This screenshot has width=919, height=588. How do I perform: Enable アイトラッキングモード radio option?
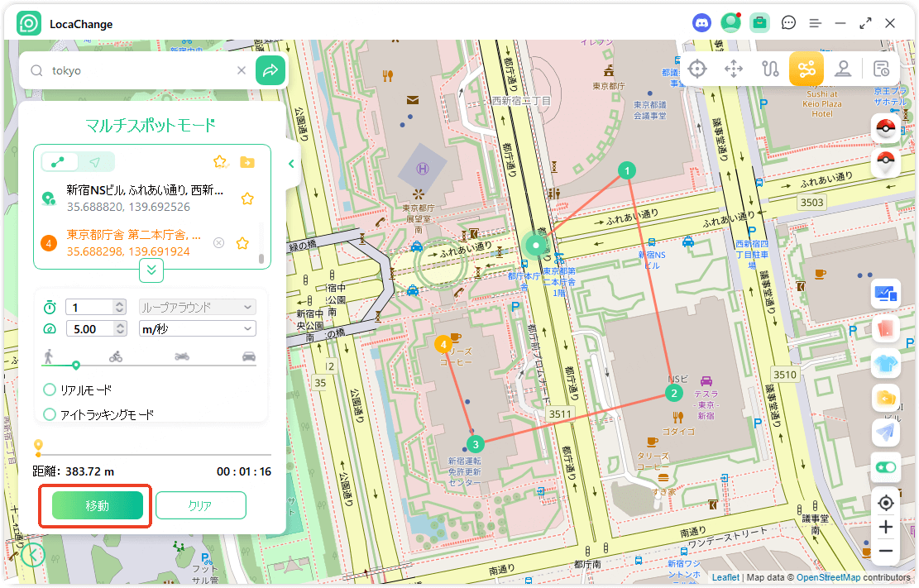point(50,414)
